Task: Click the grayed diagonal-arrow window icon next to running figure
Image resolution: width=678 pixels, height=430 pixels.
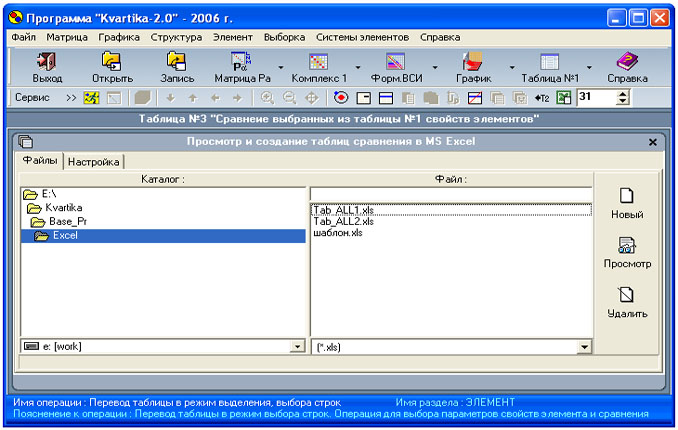Action: [114, 98]
